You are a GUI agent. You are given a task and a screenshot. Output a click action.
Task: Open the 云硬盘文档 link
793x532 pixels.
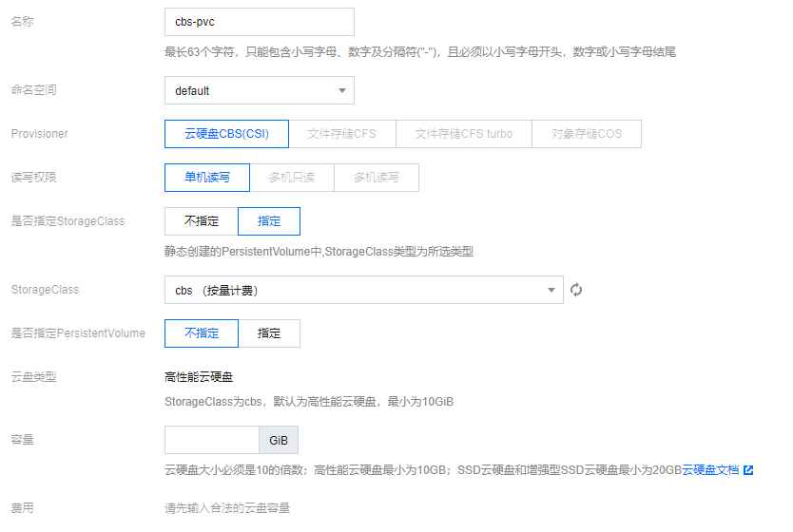[x=710, y=470]
